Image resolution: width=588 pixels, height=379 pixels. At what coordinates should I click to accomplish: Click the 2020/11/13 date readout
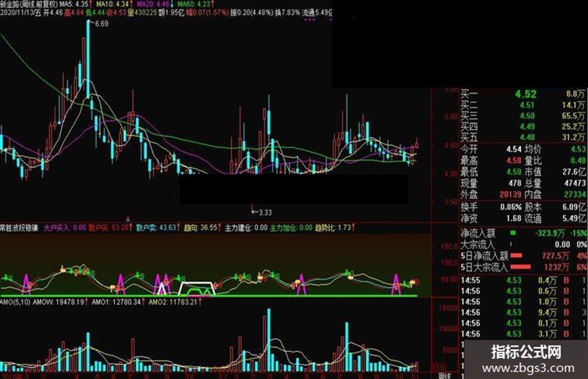tap(21, 13)
